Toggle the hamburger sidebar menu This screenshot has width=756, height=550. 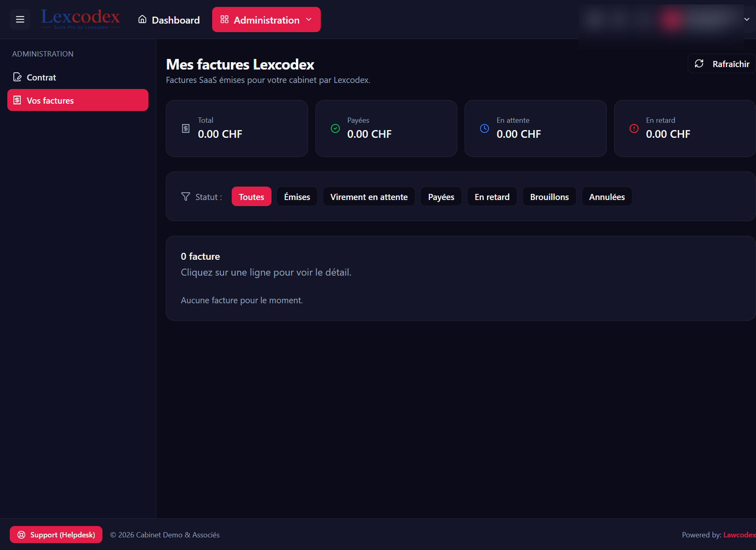pyautogui.click(x=20, y=20)
